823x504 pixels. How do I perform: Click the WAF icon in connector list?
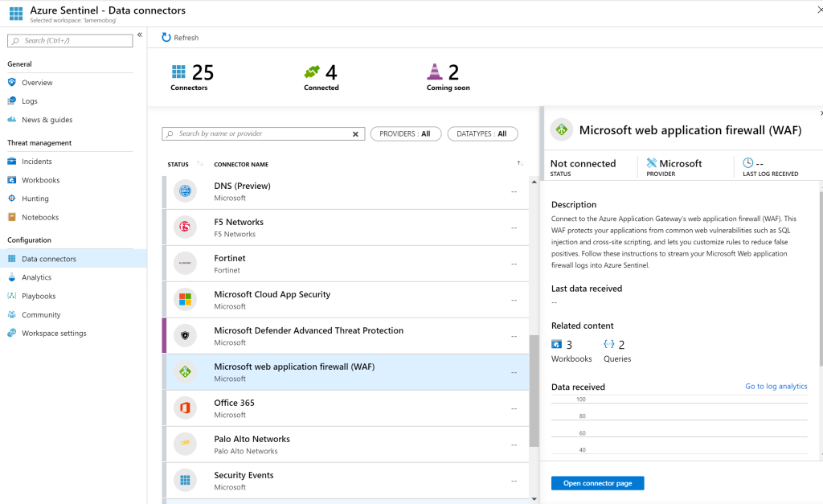185,371
